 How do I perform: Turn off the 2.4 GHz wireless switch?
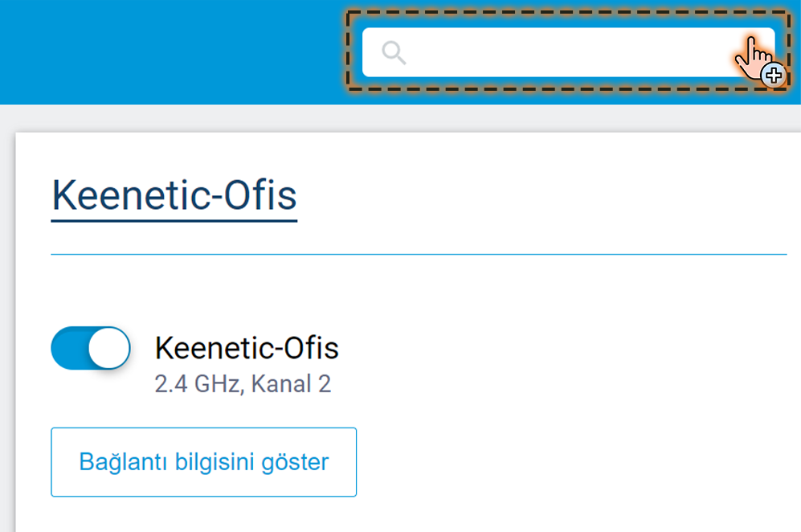point(91,348)
